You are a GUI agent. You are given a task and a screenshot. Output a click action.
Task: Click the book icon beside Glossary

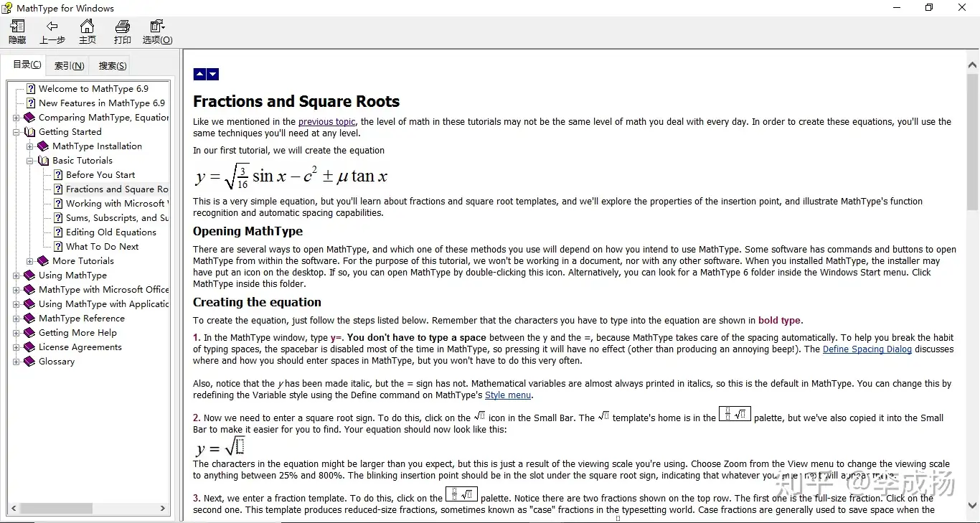(29, 362)
